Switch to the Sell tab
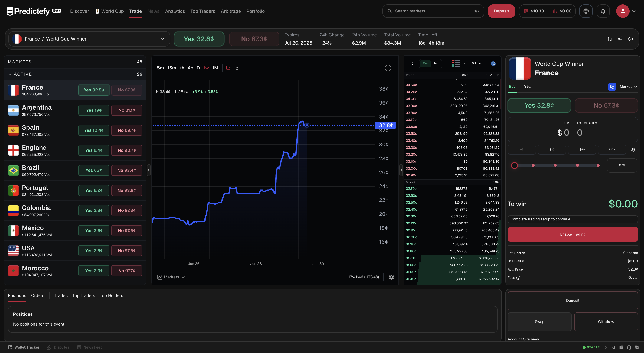This screenshot has height=353, width=644. (527, 86)
